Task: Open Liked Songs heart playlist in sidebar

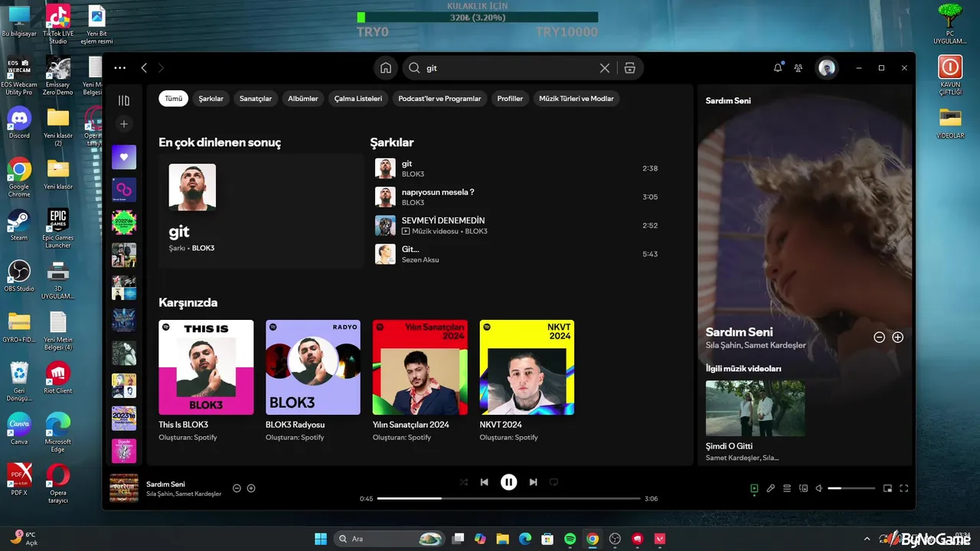Action: tap(124, 157)
